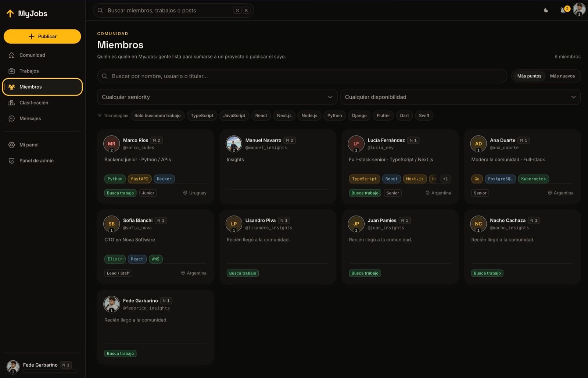Click the sidebar level progress bar
The height and width of the screenshot is (378, 588).
(x=50, y=371)
